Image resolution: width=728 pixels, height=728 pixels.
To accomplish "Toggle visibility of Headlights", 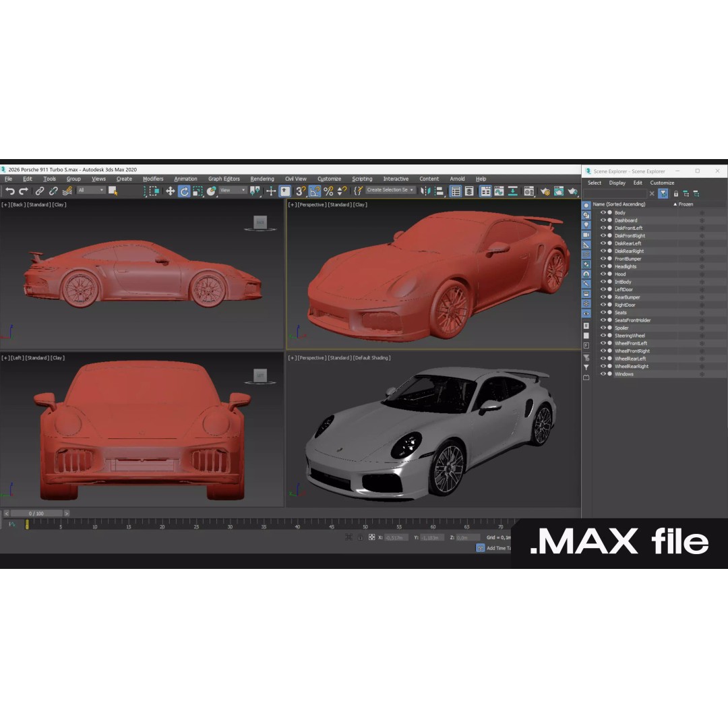I will click(603, 266).
